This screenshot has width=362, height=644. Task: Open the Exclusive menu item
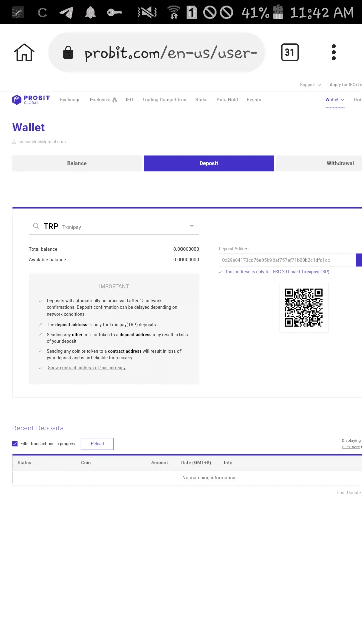pyautogui.click(x=100, y=100)
